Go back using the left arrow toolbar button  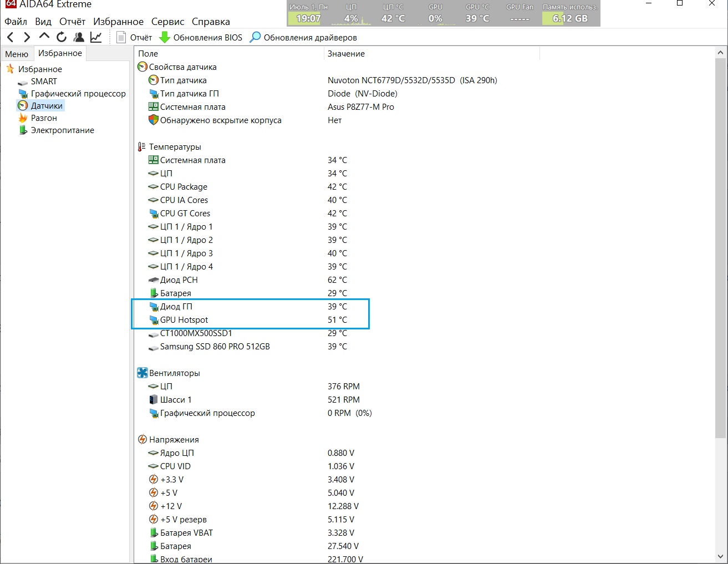point(10,37)
